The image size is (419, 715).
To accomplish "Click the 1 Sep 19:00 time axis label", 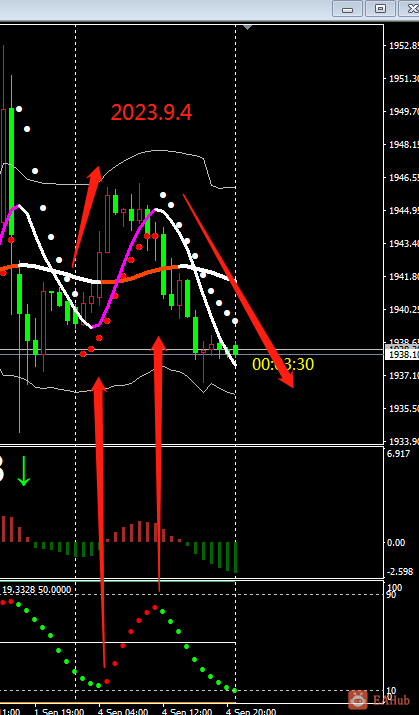I will 59,711.
